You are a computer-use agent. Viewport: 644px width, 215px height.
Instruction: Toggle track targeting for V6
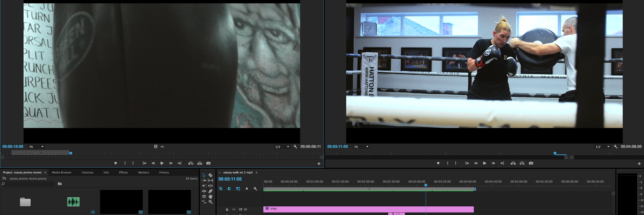tap(234, 209)
